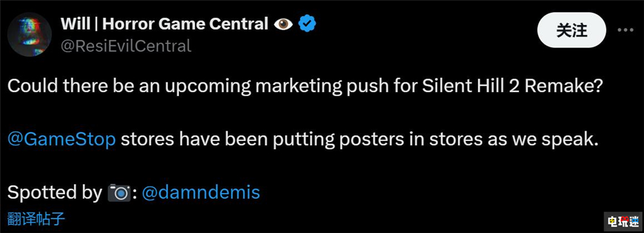Click the camera emoji after Spotted by
Image resolution: width=644 pixels, height=233 pixels.
click(x=119, y=193)
